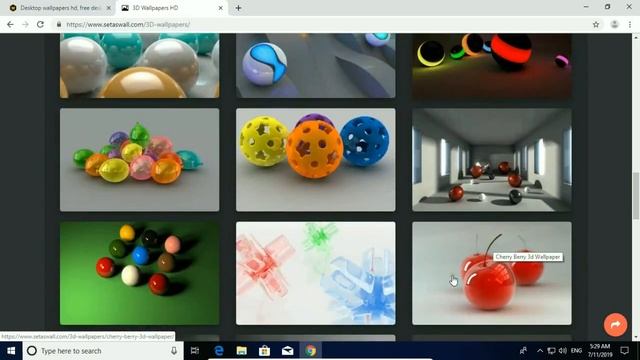The image size is (640, 360).
Task: View site security lock info
Action: pyautogui.click(x=59, y=24)
